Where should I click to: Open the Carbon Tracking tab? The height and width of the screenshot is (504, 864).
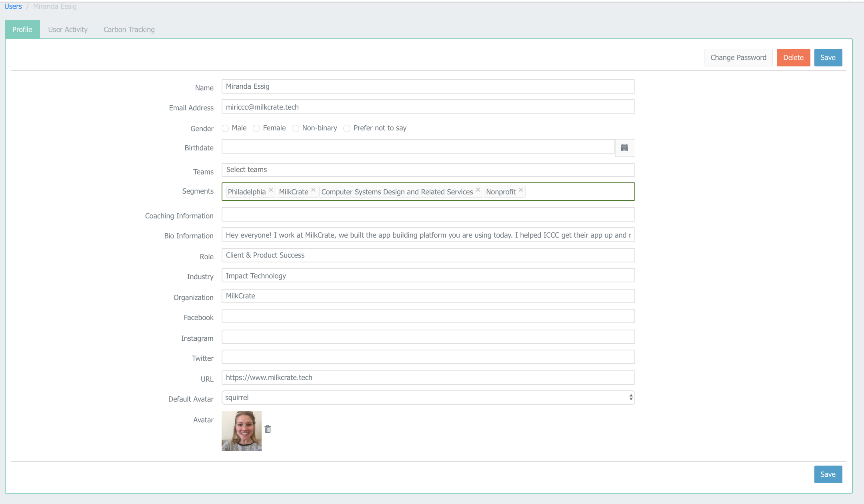pos(129,30)
